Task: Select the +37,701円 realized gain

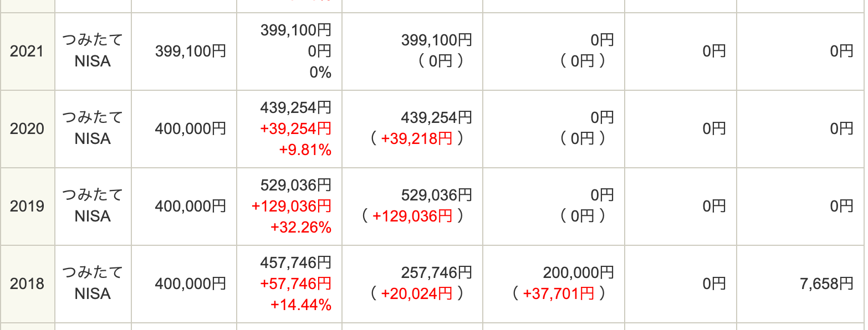Action: pos(558,294)
